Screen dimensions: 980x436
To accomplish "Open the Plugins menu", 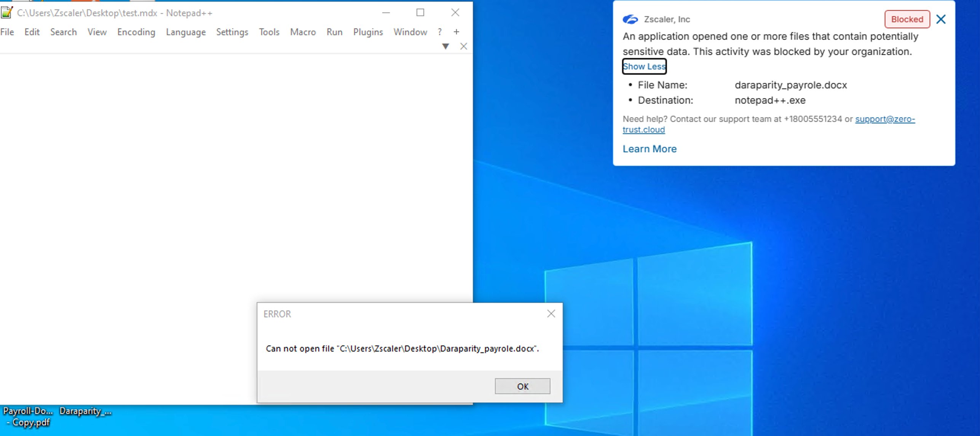I will 368,32.
